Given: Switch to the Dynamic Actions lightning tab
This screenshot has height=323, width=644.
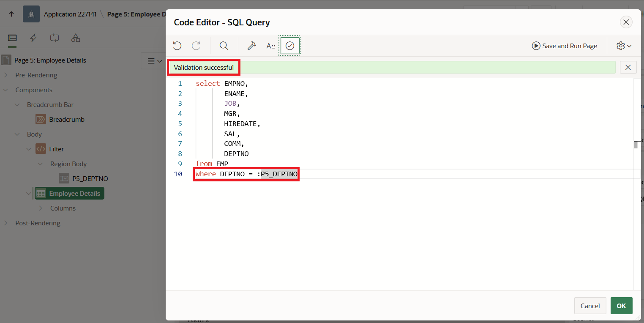Looking at the screenshot, I should [x=33, y=38].
